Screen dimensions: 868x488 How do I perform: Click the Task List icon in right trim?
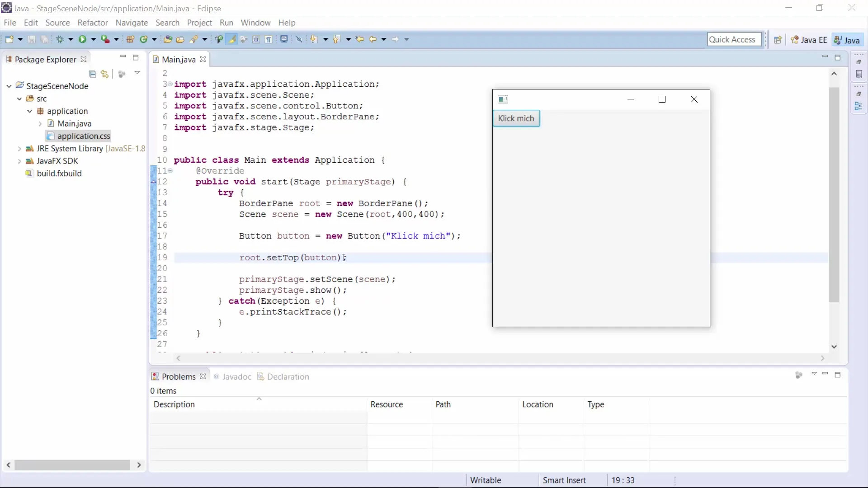[859, 74]
